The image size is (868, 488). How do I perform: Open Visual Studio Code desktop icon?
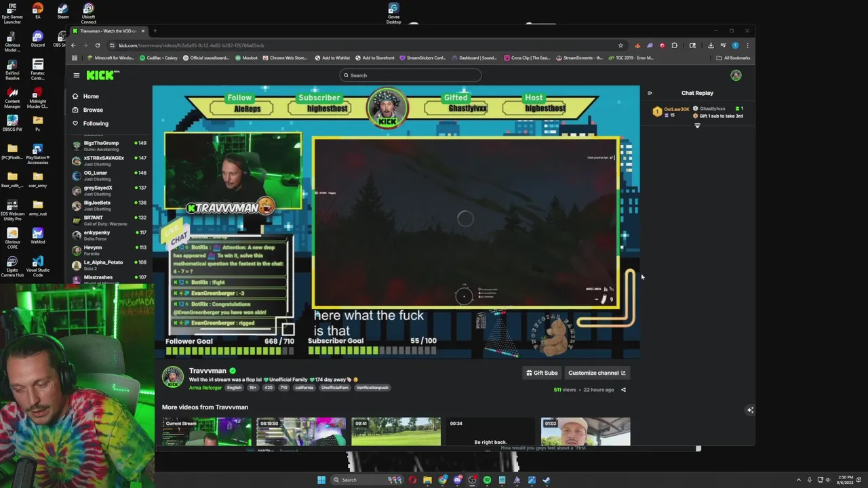pyautogui.click(x=38, y=266)
